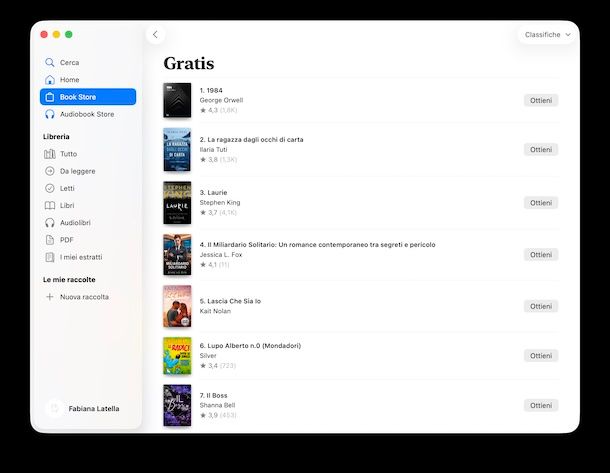Click Fabiana Latella's account avatar
Viewport: 610px width, 473px height.
pos(54,408)
